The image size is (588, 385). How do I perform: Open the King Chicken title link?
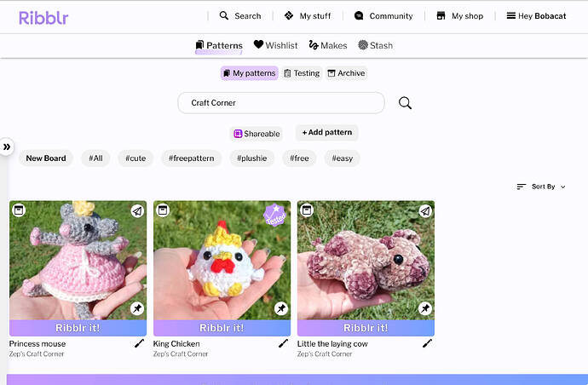click(176, 344)
